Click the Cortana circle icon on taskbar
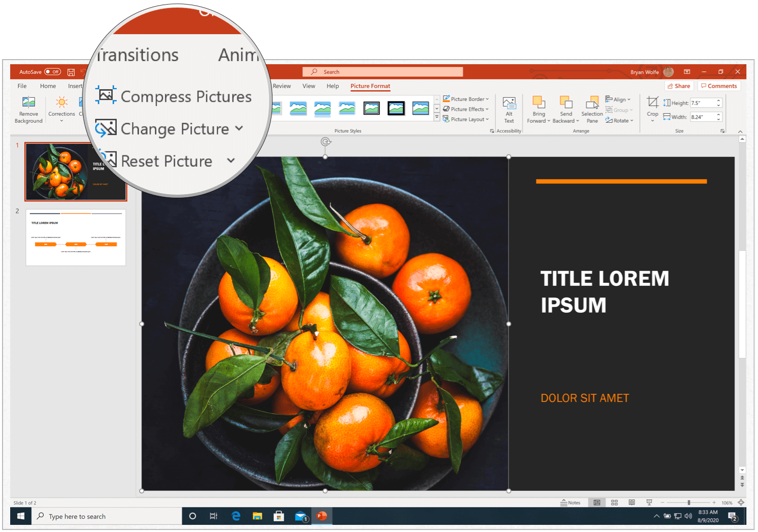758x532 pixels. [x=193, y=516]
